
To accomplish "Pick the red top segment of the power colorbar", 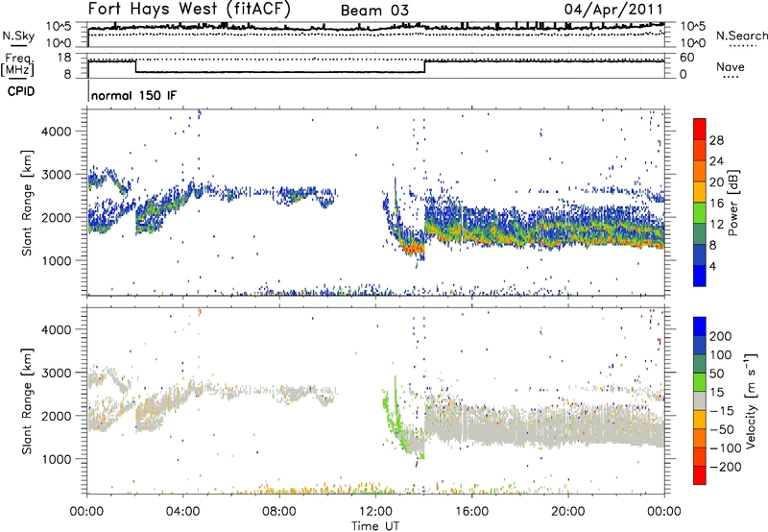I will [700, 129].
